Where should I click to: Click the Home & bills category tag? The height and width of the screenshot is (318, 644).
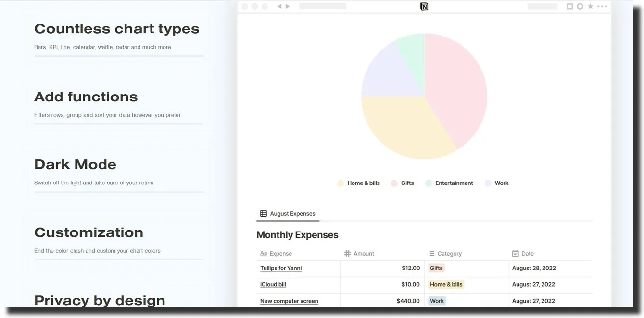click(446, 284)
